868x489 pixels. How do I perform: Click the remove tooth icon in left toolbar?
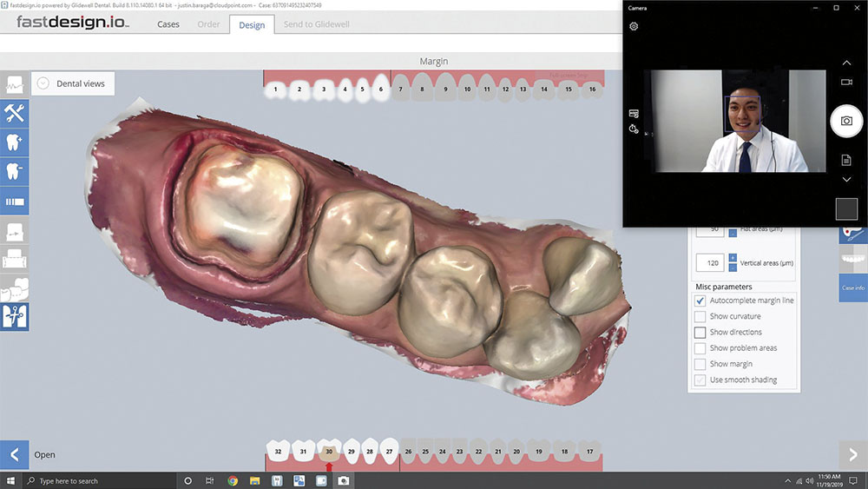coord(14,171)
